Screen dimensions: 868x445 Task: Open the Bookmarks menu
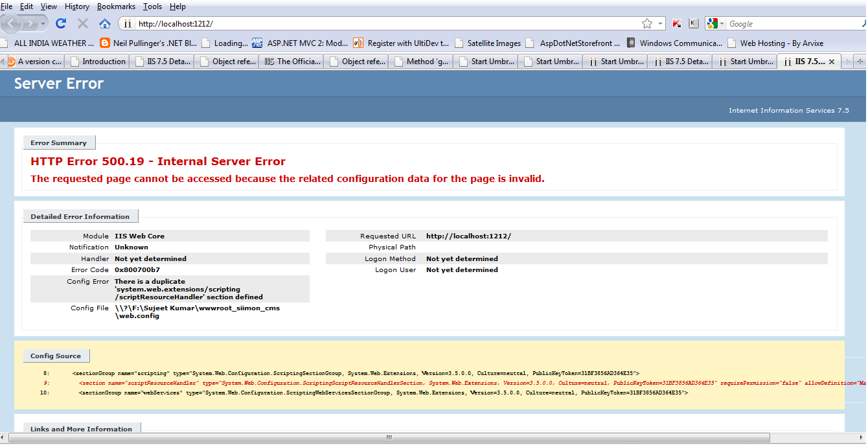[x=116, y=6]
